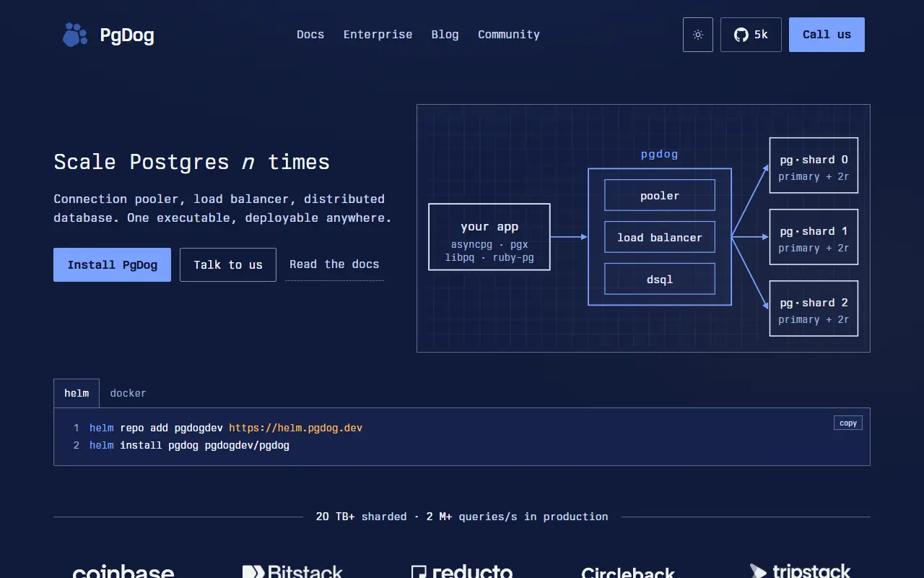924x578 pixels.
Task: Click the dsql box in diagram
Action: 660,279
